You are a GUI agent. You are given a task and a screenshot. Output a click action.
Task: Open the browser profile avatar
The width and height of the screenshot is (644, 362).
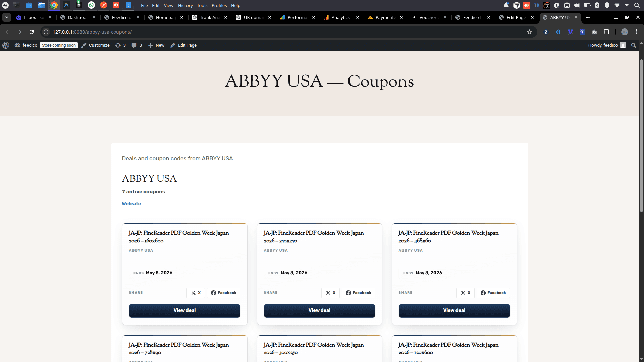(625, 32)
